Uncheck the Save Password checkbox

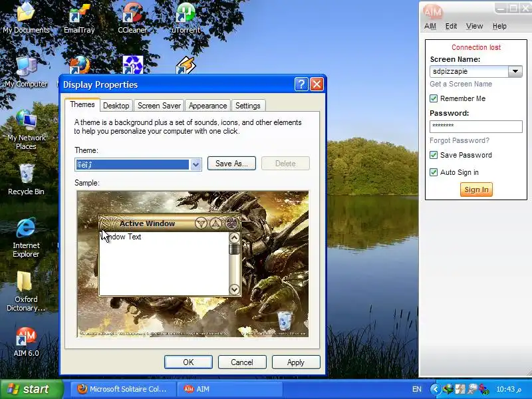tap(434, 155)
